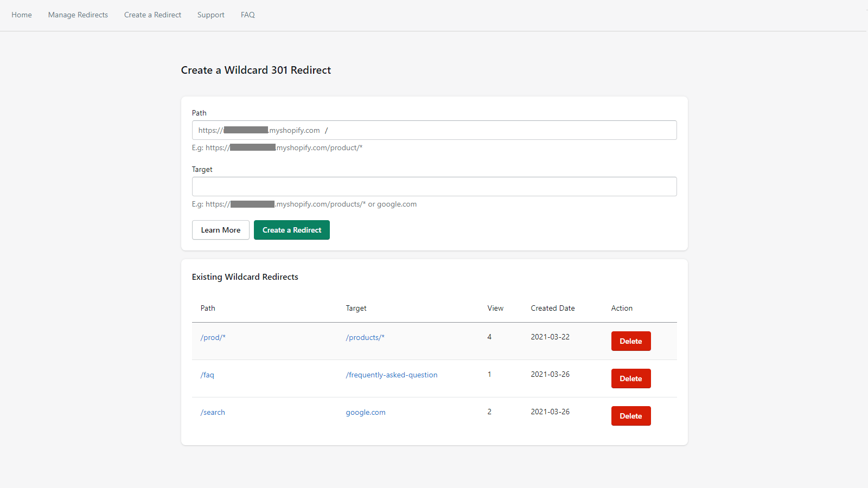Delete the /search redirect
Image resolution: width=868 pixels, height=488 pixels.
click(x=630, y=416)
